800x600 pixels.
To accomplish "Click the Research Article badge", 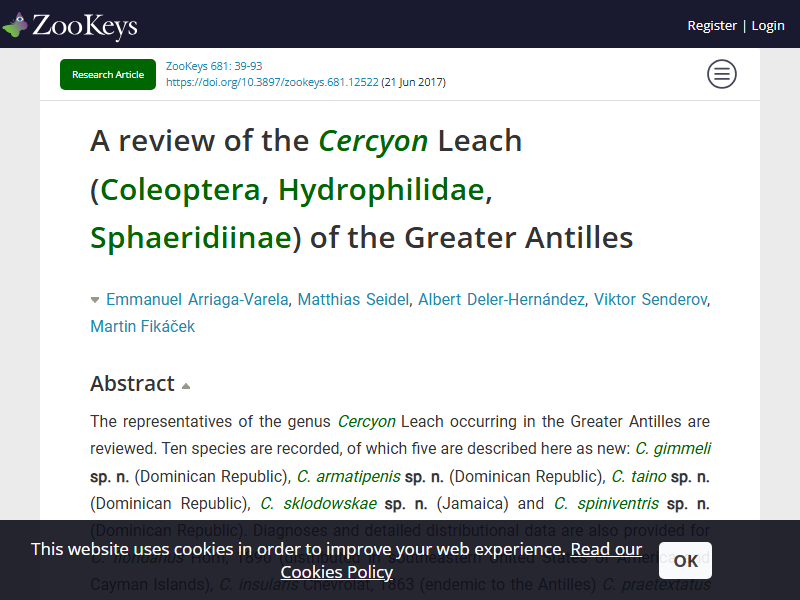I will (x=108, y=74).
